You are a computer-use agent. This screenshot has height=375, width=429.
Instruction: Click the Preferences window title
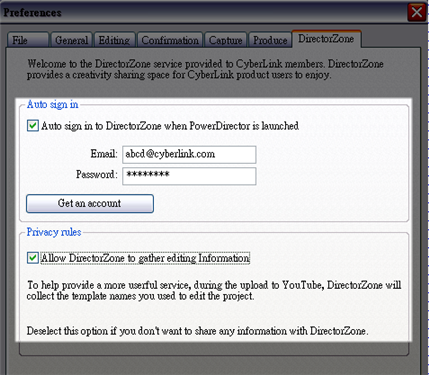point(32,13)
